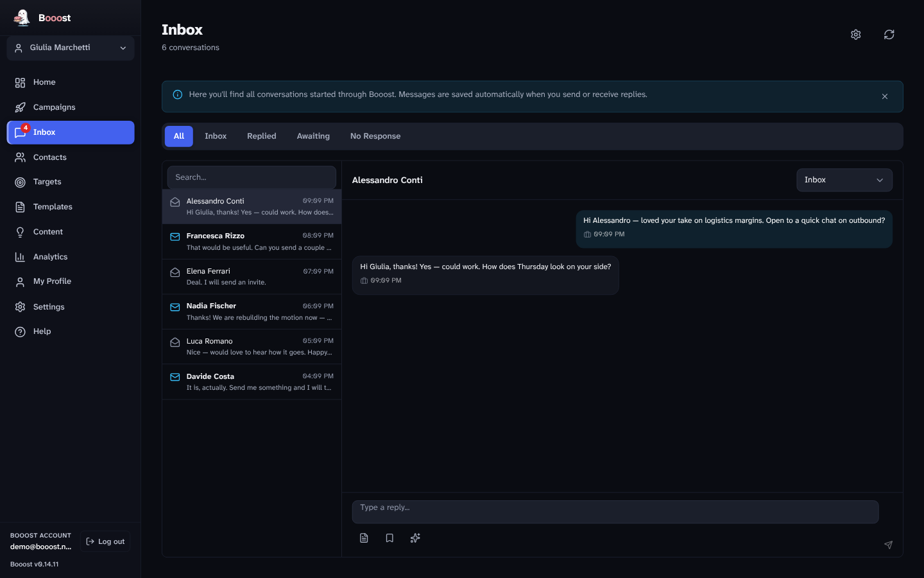Click Alessandro's reply about Thursday
This screenshot has height=578, width=924.
(x=486, y=275)
